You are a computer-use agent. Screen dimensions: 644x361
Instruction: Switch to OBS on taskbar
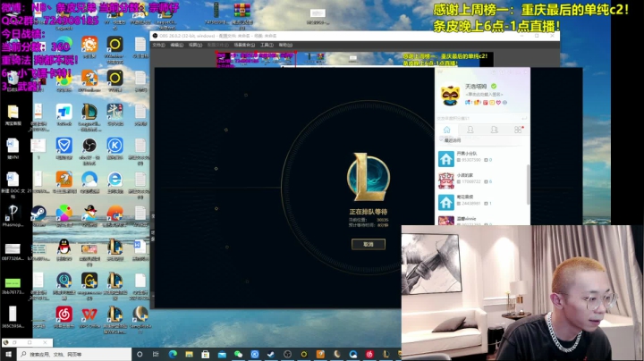(x=287, y=354)
